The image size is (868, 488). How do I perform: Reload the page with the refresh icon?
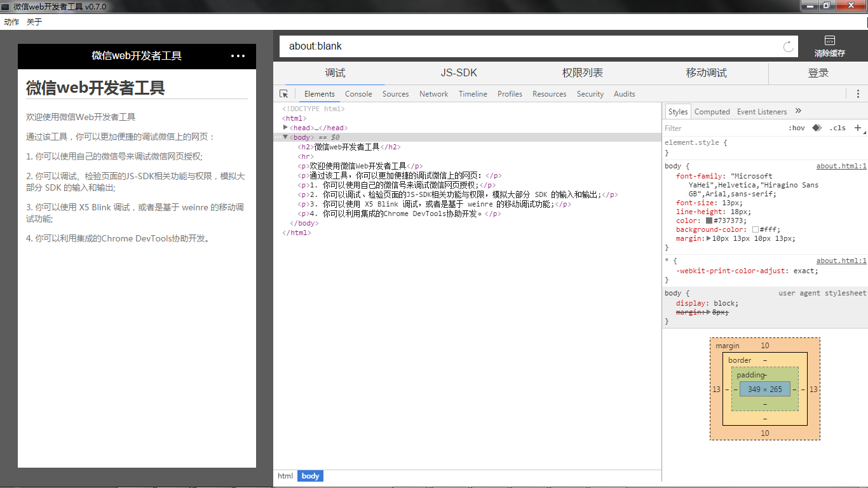[x=789, y=46]
